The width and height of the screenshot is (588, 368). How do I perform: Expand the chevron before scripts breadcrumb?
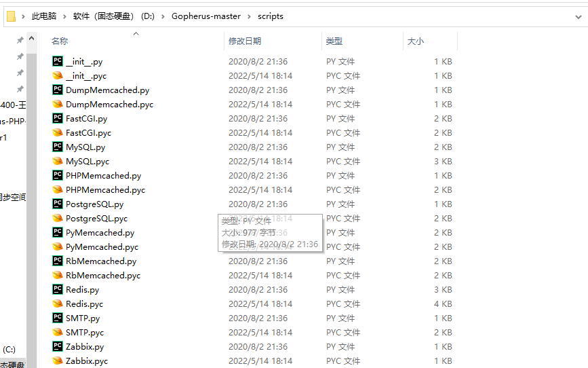(249, 16)
